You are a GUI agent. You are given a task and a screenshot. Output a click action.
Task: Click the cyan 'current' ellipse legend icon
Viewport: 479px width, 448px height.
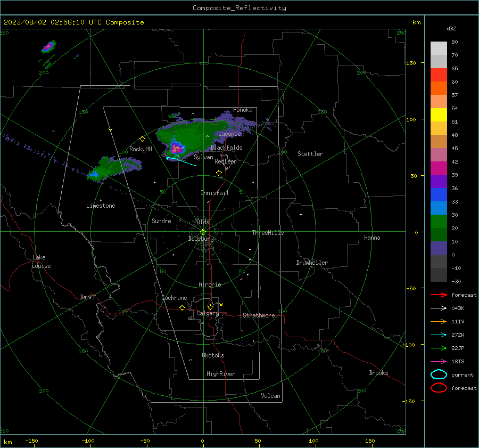click(x=439, y=374)
